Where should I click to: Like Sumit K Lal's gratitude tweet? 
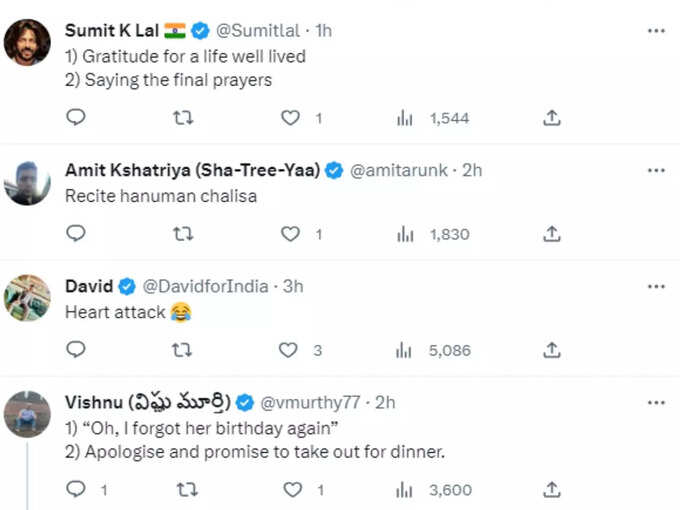pyautogui.click(x=290, y=118)
